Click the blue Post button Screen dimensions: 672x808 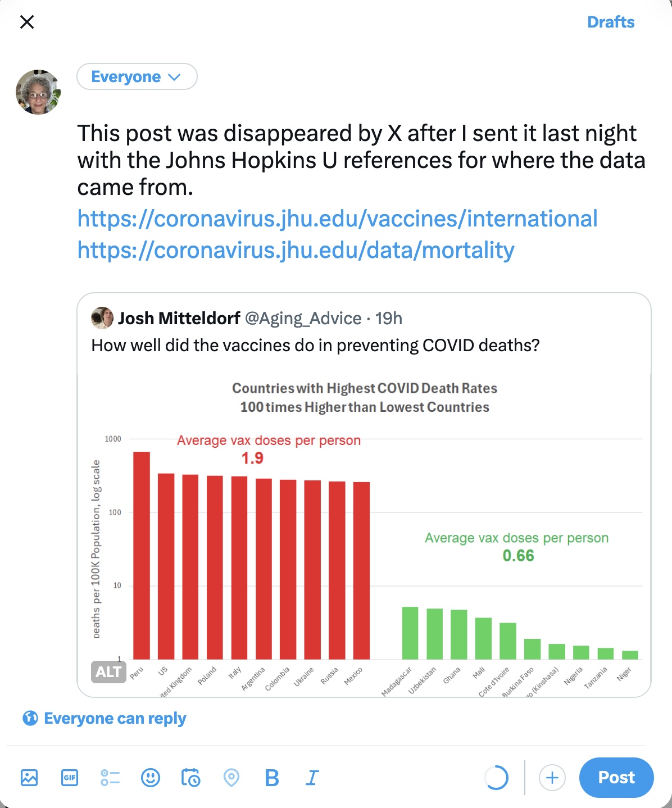coord(616,778)
